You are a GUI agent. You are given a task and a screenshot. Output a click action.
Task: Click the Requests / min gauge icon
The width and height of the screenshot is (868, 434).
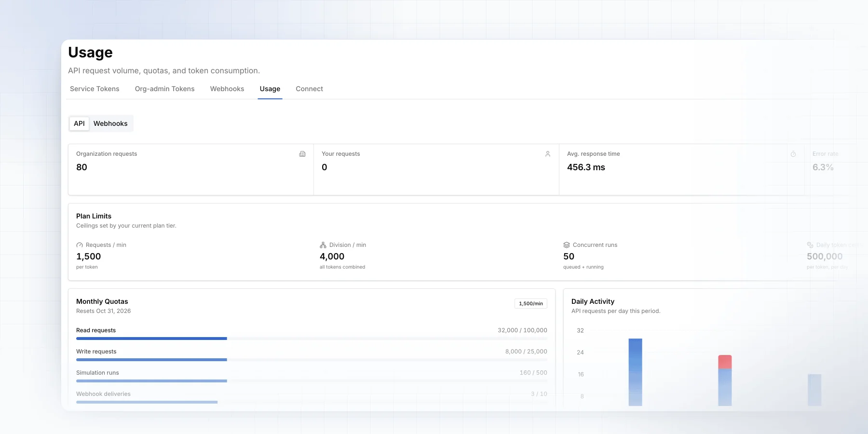click(80, 245)
